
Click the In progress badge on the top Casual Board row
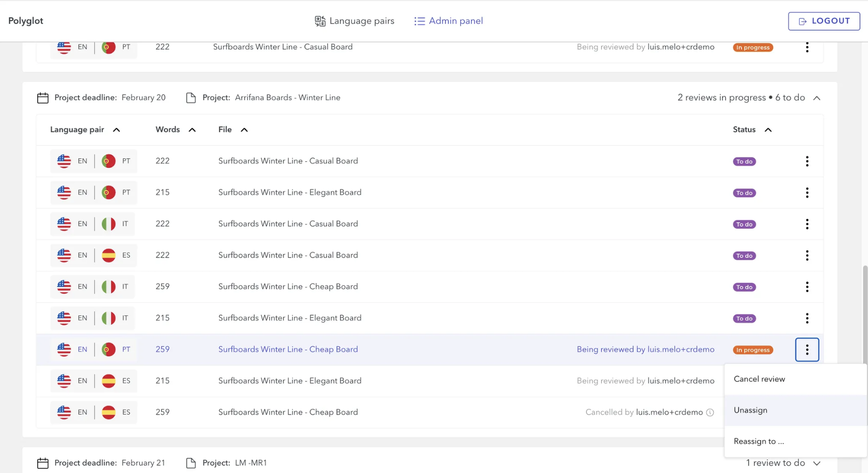[x=753, y=48]
